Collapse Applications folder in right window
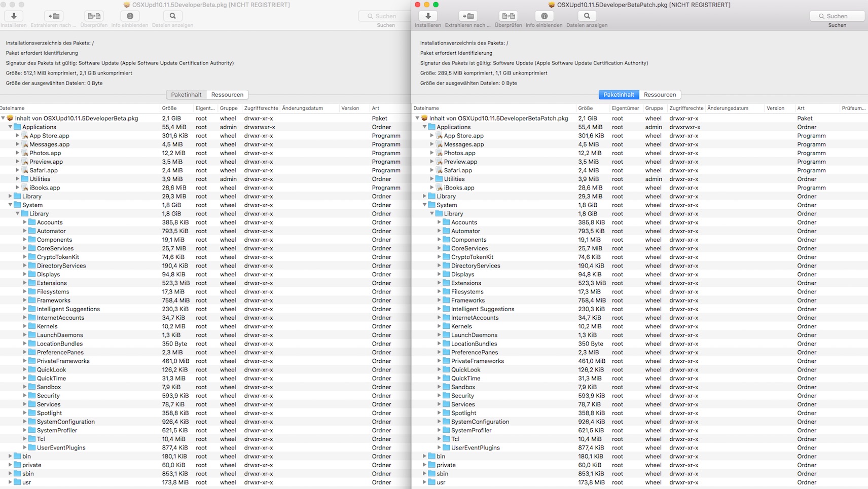 click(425, 127)
